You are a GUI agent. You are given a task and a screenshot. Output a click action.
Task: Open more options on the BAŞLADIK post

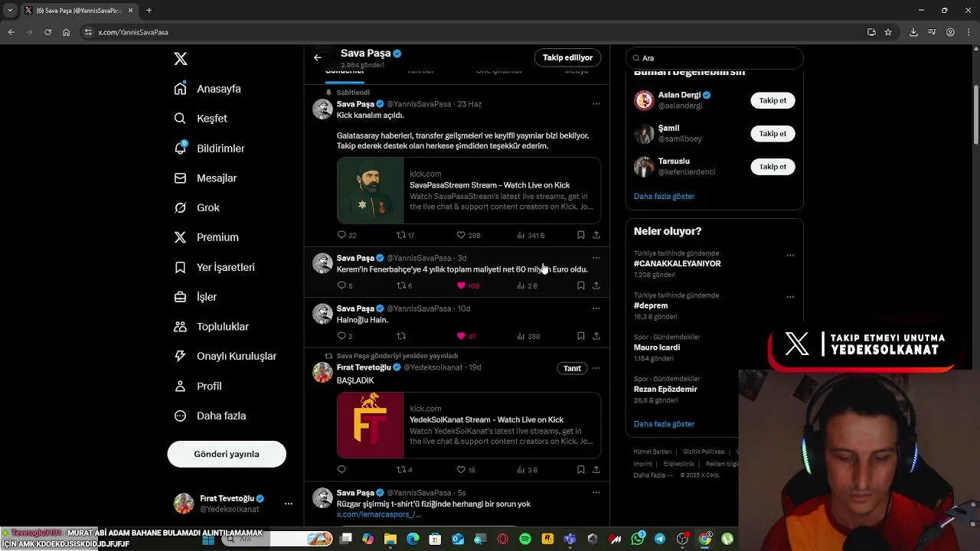pyautogui.click(x=596, y=368)
